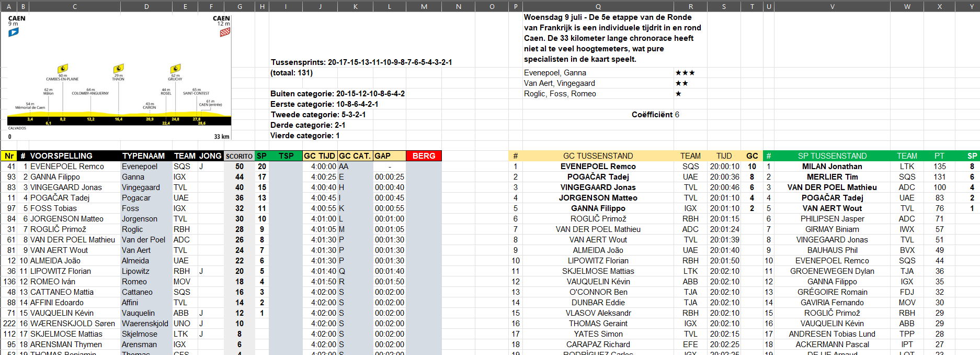This screenshot has width=980, height=355.
Task: Select the Roglic, Foss, Romeo cell
Action: pyautogui.click(x=598, y=94)
